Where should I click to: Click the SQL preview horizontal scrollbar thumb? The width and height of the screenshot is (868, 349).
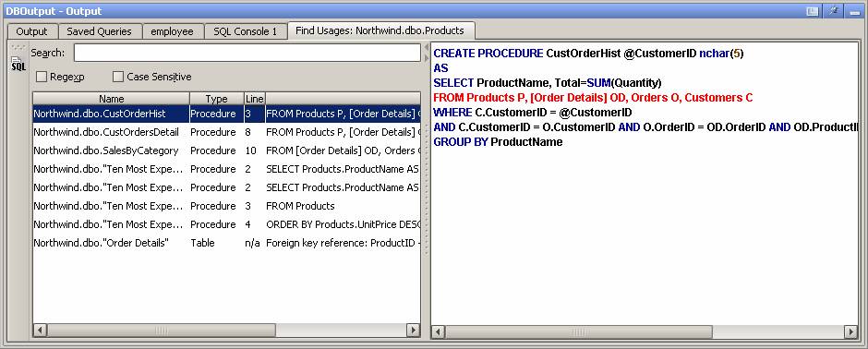[x=578, y=331]
